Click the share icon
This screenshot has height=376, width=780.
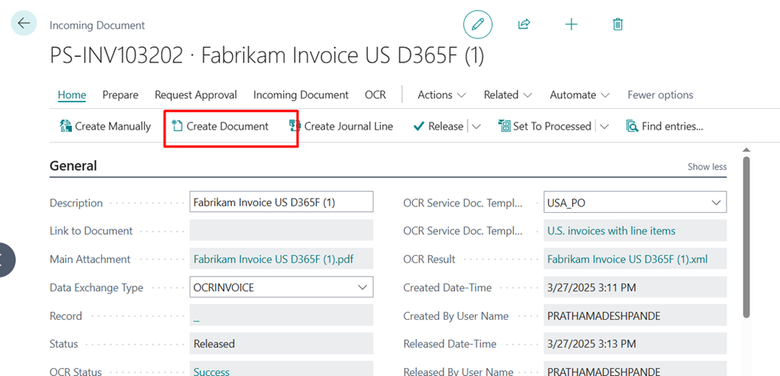click(x=524, y=24)
